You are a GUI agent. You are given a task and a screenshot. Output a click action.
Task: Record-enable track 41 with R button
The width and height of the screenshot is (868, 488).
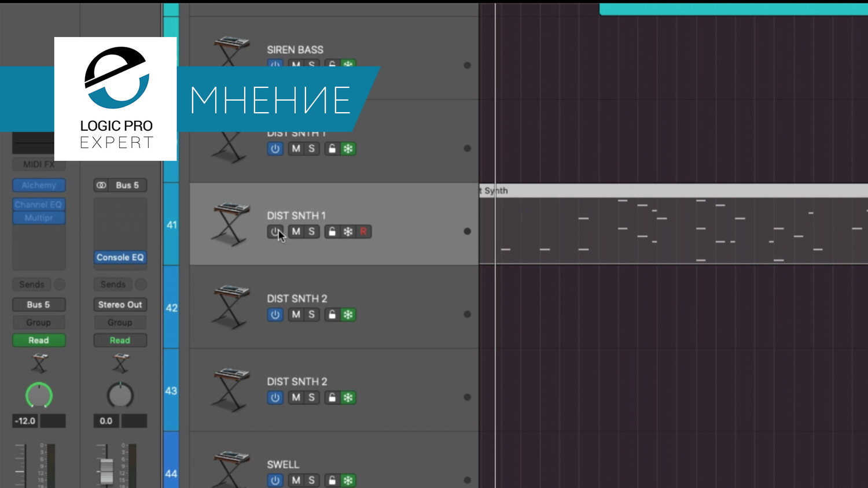click(x=363, y=232)
